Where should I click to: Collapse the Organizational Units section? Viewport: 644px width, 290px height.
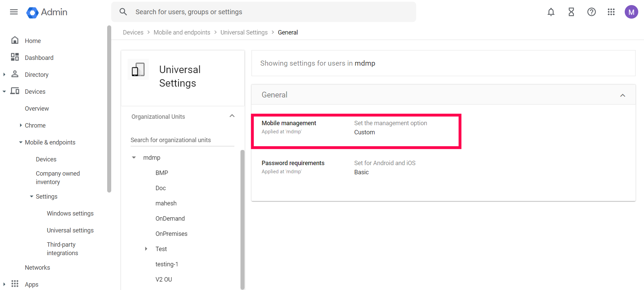tap(232, 116)
